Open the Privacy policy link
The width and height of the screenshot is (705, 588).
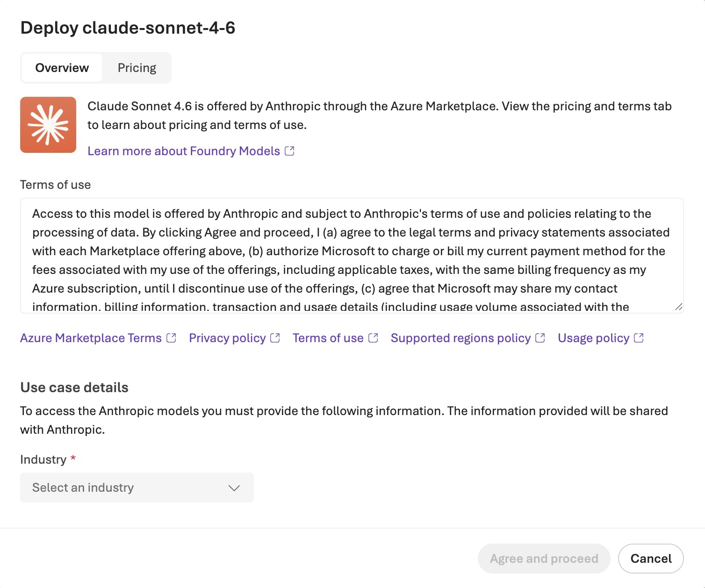227,338
